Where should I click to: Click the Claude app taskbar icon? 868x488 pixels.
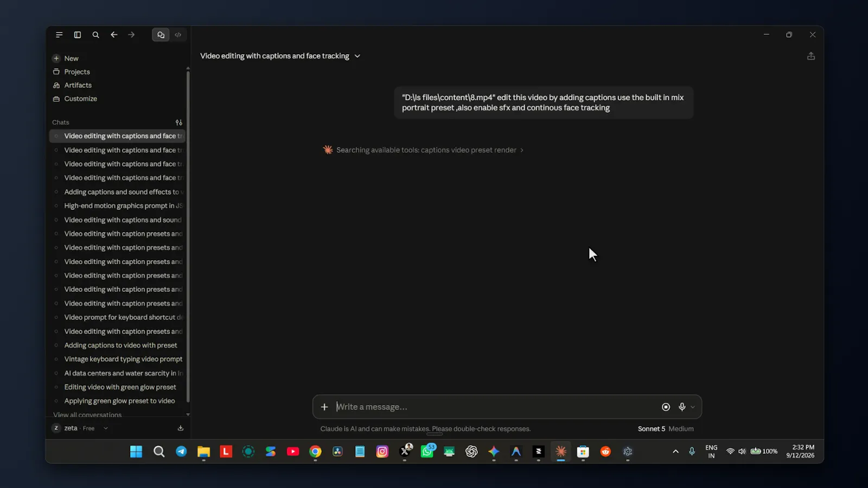(561, 452)
